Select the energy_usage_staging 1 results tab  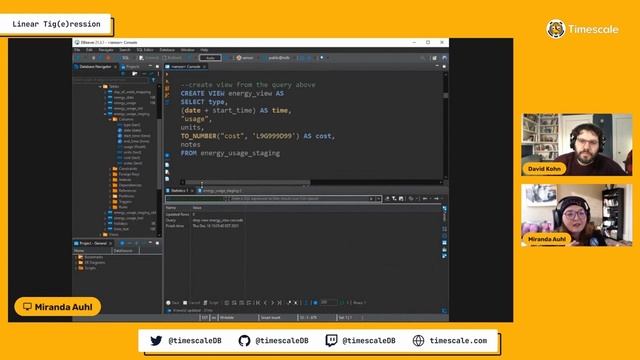pyautogui.click(x=220, y=191)
